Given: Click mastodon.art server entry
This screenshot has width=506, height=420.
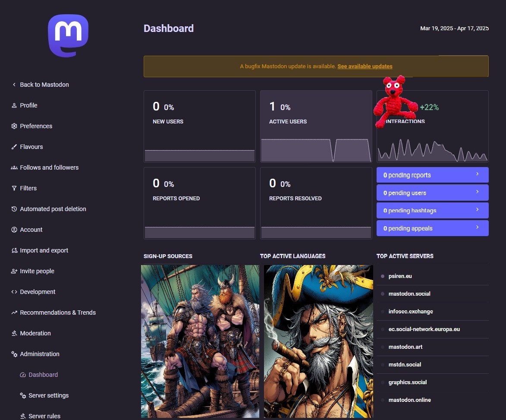Looking at the screenshot, I should click(432, 347).
